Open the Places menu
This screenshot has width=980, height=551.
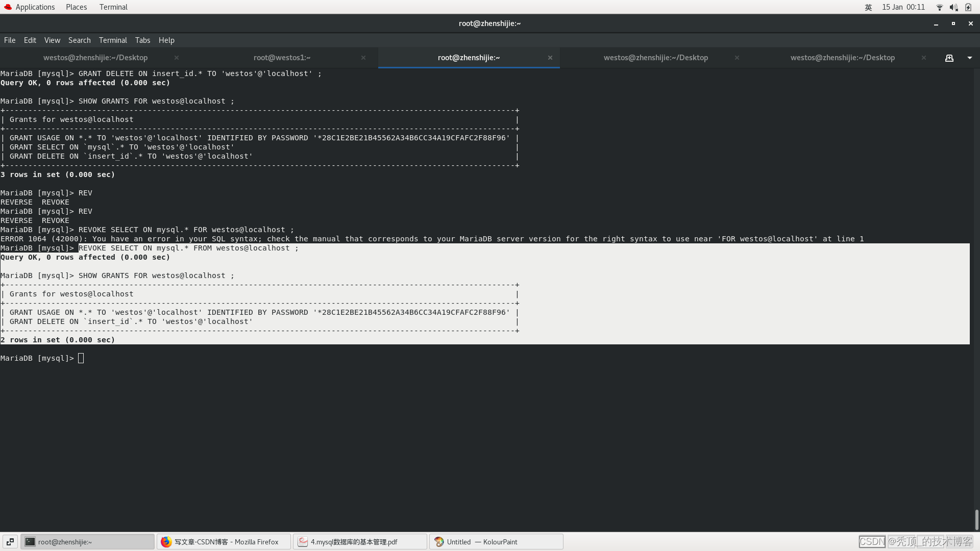click(x=76, y=7)
